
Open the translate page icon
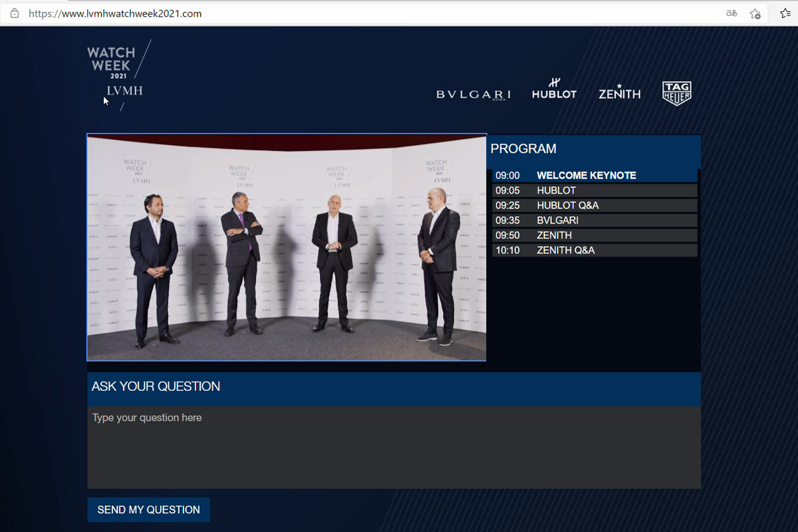click(x=731, y=13)
